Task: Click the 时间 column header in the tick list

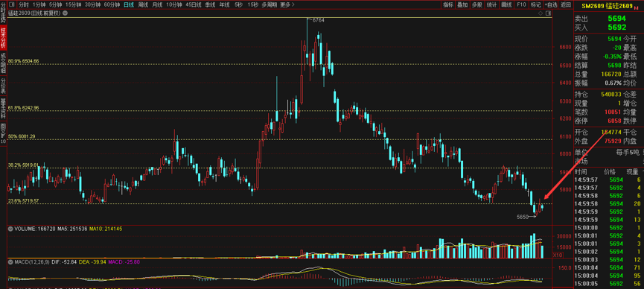Action: 581,171
